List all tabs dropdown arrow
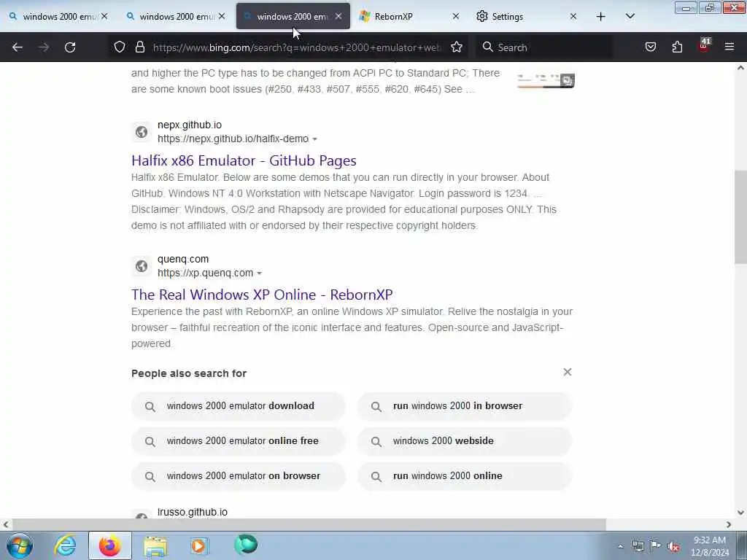This screenshot has width=747, height=560. point(630,16)
